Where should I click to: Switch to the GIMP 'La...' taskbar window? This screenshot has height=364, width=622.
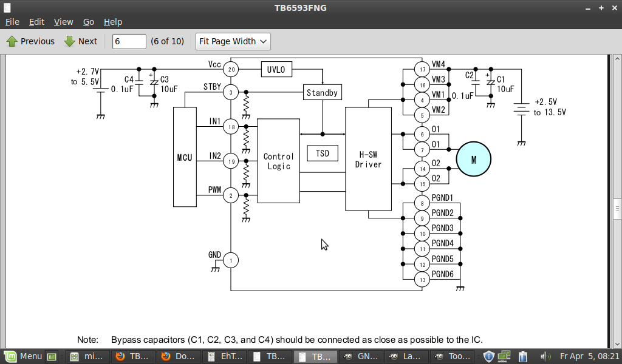click(406, 357)
